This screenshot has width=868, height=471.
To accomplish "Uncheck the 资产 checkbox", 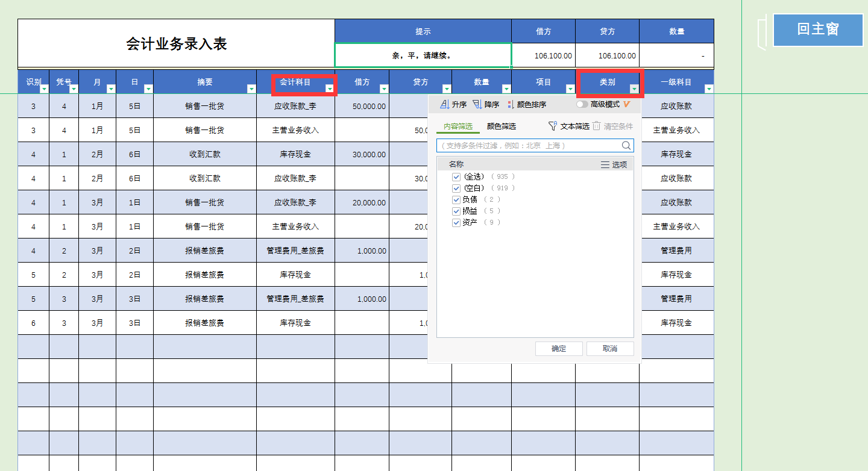I will point(456,222).
